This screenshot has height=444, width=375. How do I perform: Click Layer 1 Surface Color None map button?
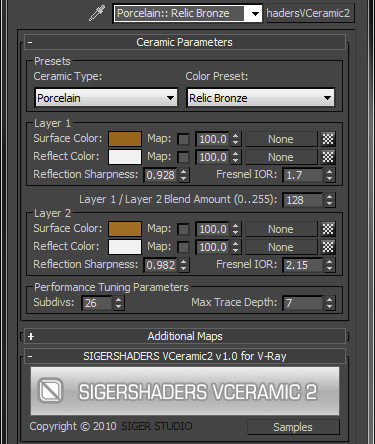point(281,139)
